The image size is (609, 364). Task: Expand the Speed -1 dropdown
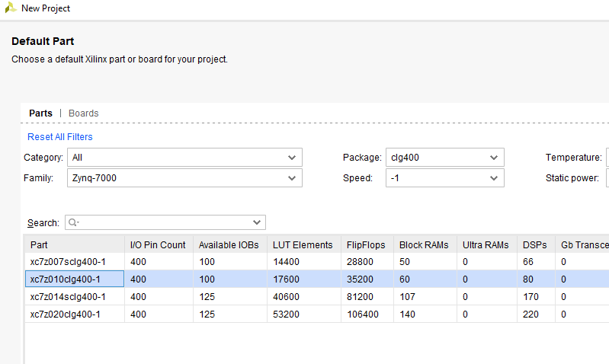click(x=444, y=177)
